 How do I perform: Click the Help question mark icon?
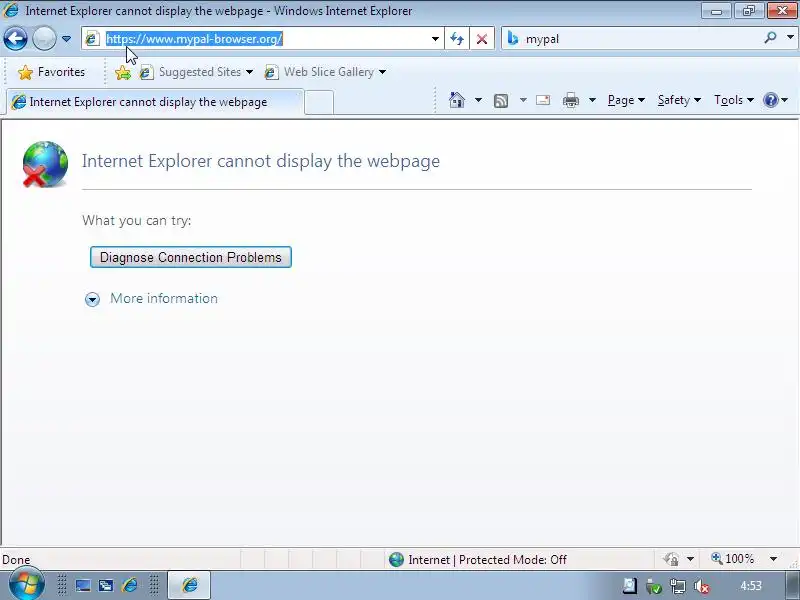click(770, 100)
